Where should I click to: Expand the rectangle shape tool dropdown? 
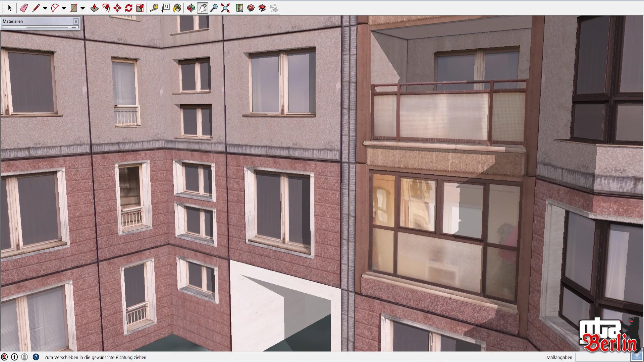[x=83, y=8]
